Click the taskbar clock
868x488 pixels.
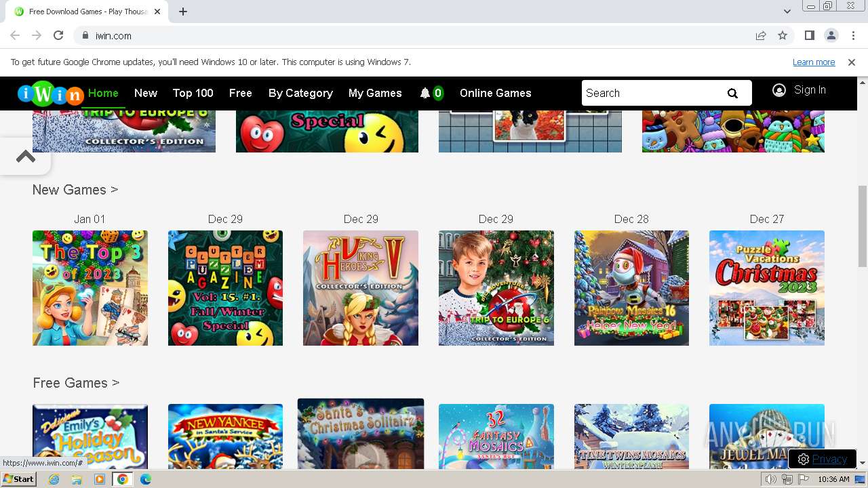pyautogui.click(x=833, y=479)
